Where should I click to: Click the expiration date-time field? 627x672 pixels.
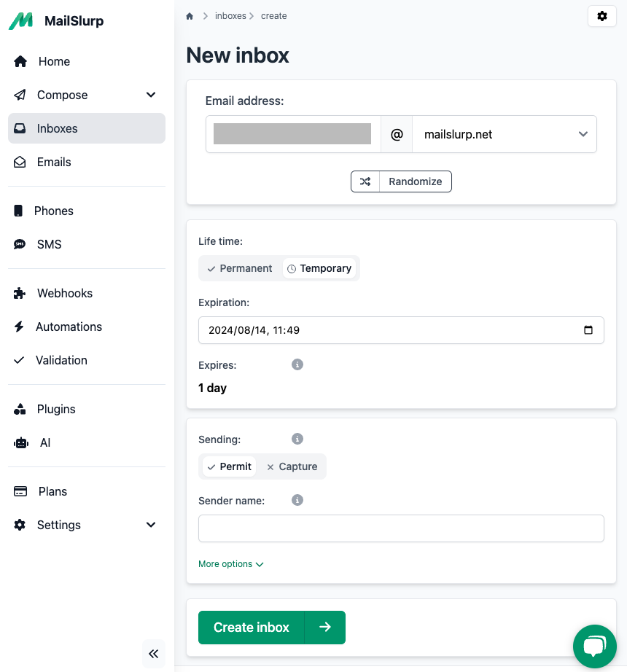(x=401, y=330)
